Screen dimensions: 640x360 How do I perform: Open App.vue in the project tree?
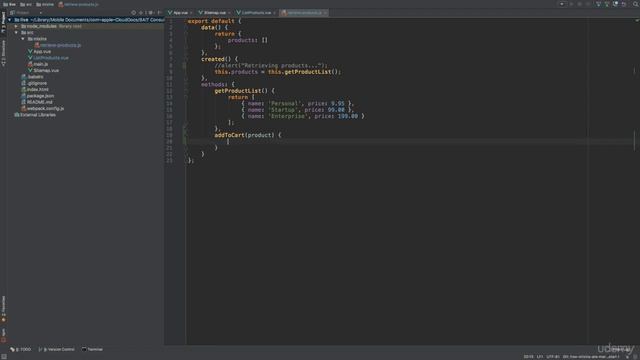[42, 51]
